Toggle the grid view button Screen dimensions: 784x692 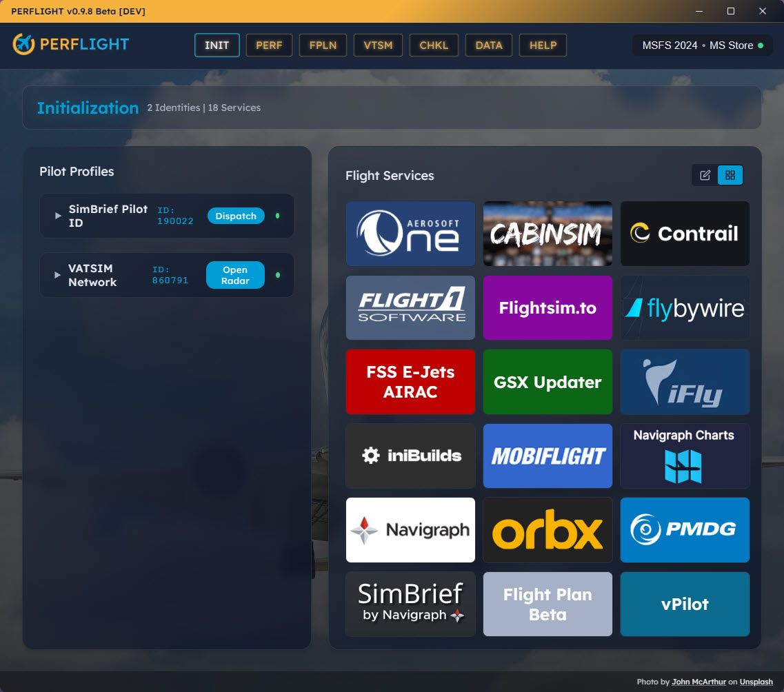tap(730, 175)
